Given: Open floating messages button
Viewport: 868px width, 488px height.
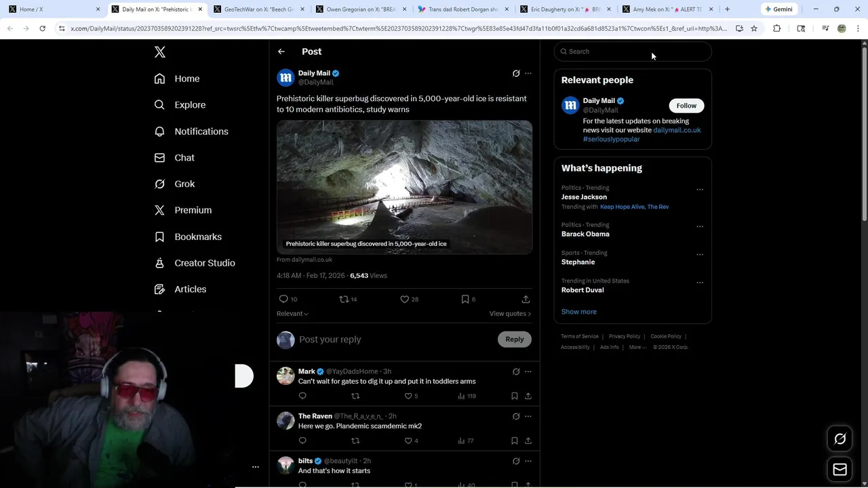Looking at the screenshot, I should [x=840, y=470].
